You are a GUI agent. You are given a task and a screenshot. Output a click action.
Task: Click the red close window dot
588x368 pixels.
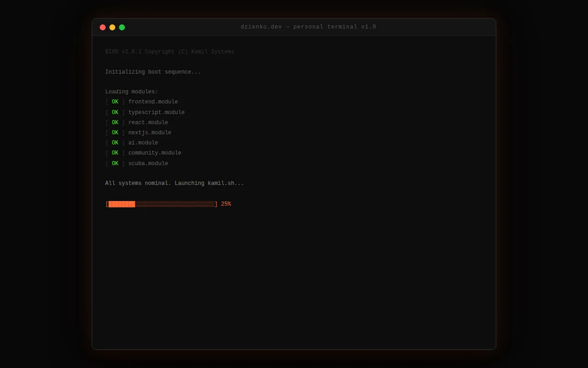tap(102, 27)
